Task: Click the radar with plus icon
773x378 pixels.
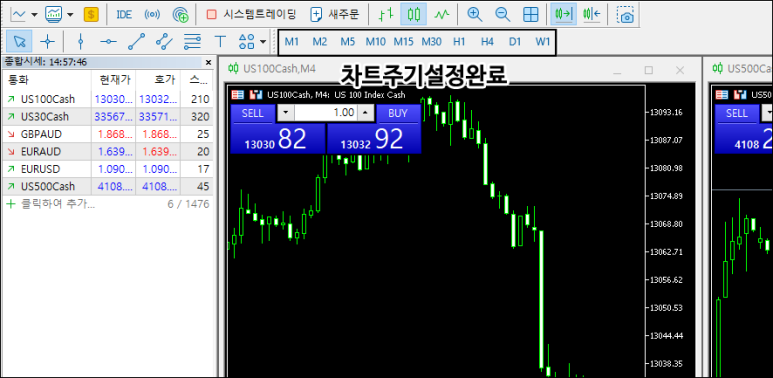Action: point(181,15)
